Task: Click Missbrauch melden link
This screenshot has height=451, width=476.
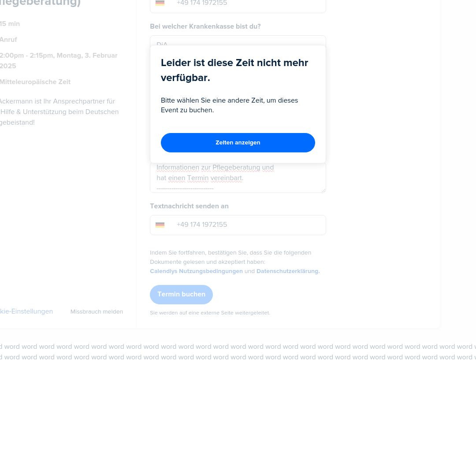Action: (x=97, y=311)
